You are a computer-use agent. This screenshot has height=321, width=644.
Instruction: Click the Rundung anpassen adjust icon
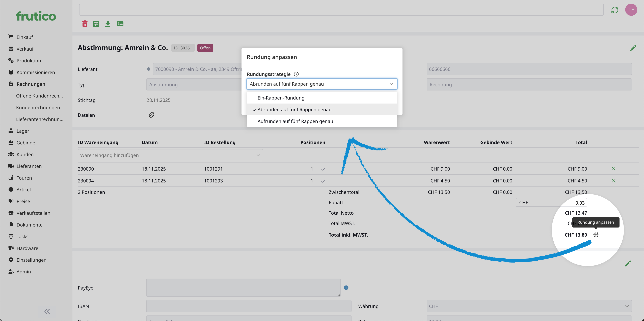pos(596,235)
